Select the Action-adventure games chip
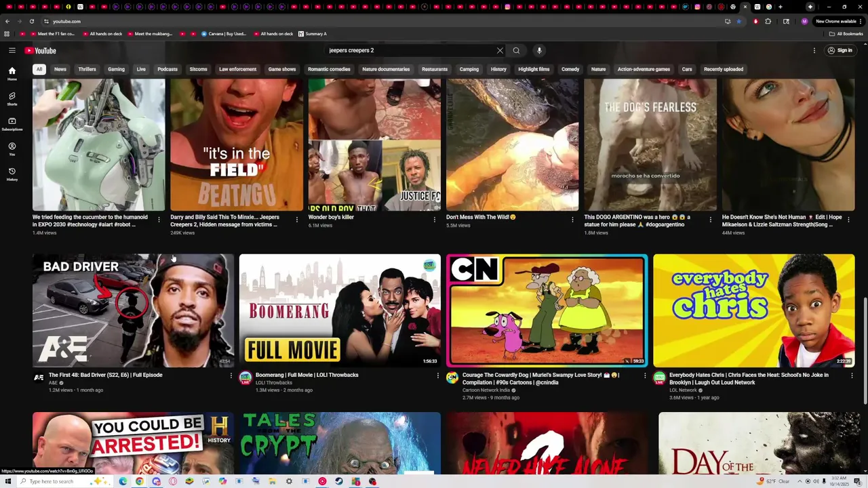This screenshot has width=868, height=488. coord(644,69)
